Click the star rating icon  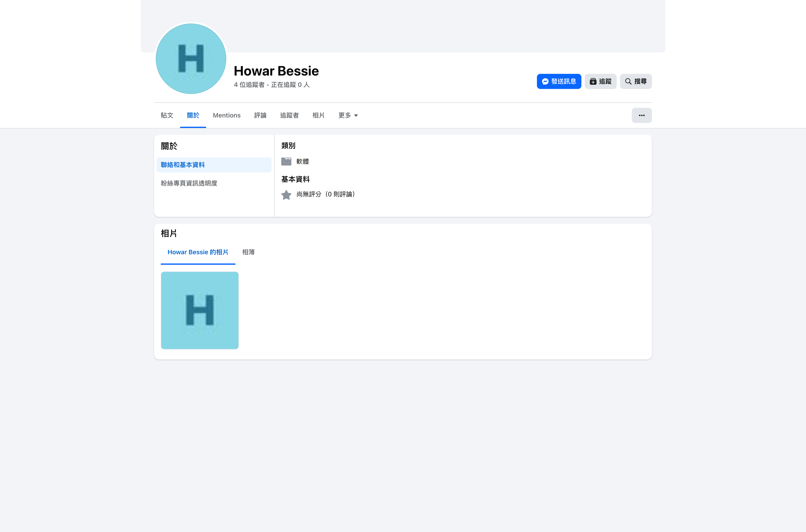pos(286,195)
